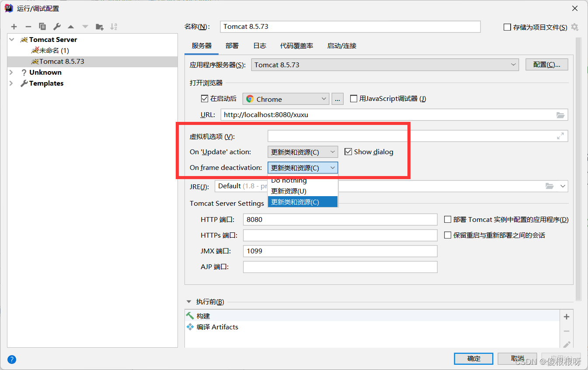Sort configurations alphabetically icon

coord(114,27)
